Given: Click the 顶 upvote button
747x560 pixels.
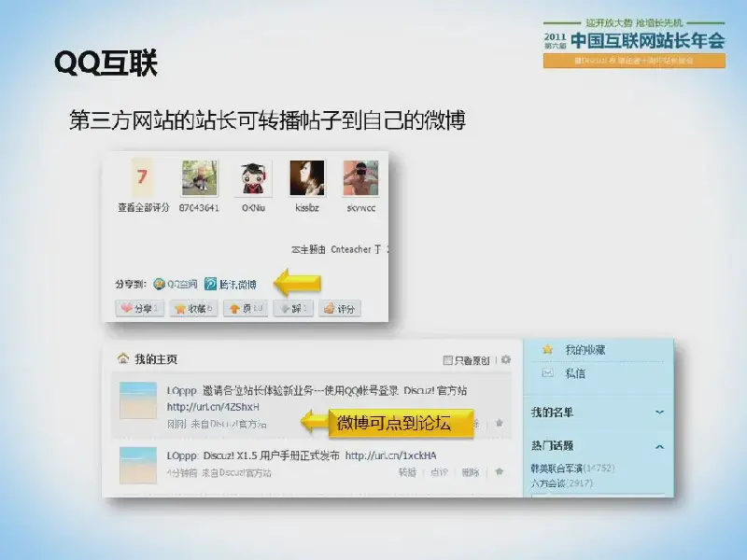Looking at the screenshot, I should point(246,309).
